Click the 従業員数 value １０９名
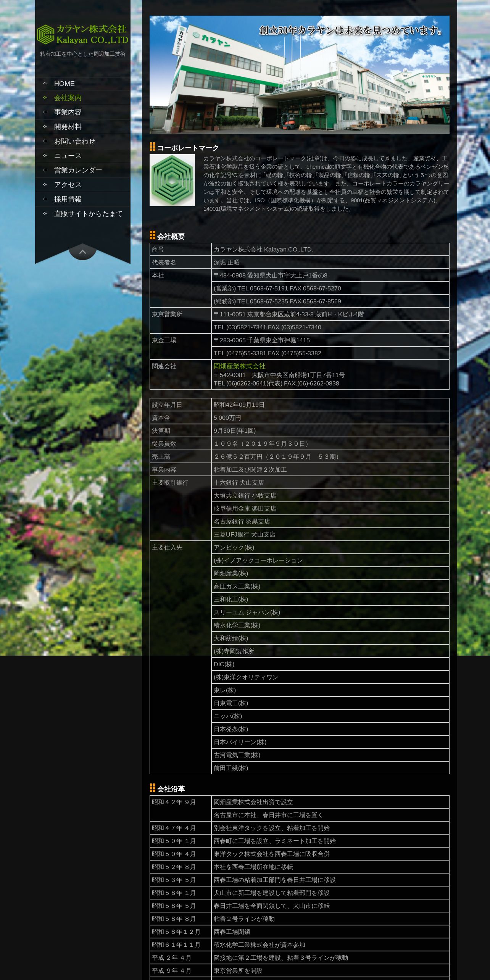The image size is (490, 980). [330, 444]
